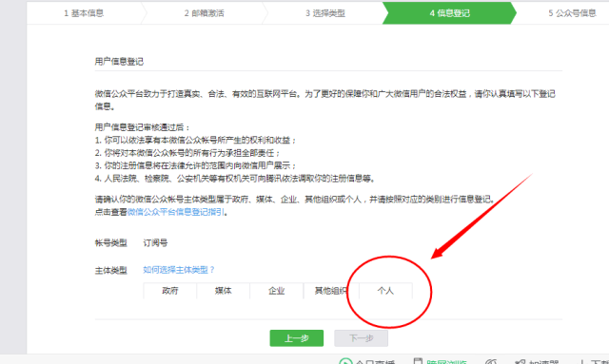
Task: Click the 主体类型 field label
Action: [110, 270]
